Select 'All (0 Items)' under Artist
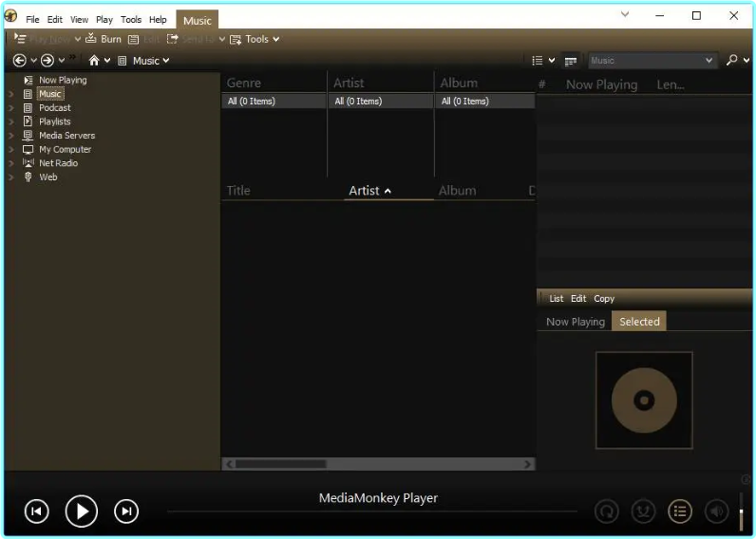The image size is (756, 539). 381,102
